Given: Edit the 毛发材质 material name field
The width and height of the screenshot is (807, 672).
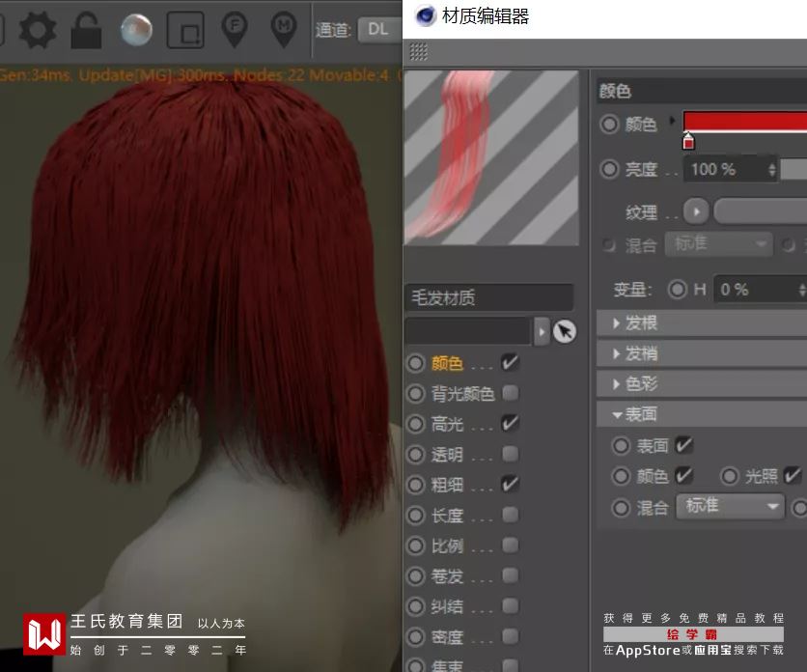Looking at the screenshot, I should [489, 297].
